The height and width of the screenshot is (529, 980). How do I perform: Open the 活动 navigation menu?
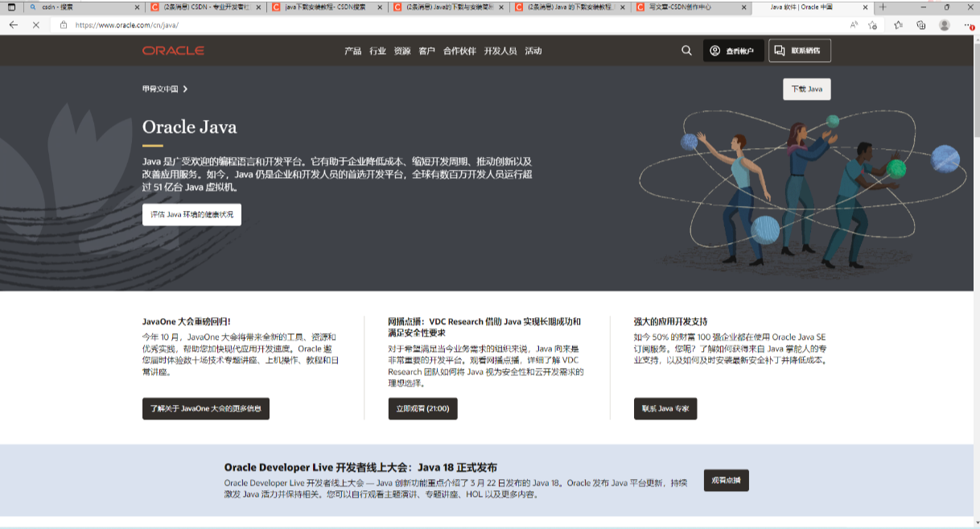[x=533, y=51]
